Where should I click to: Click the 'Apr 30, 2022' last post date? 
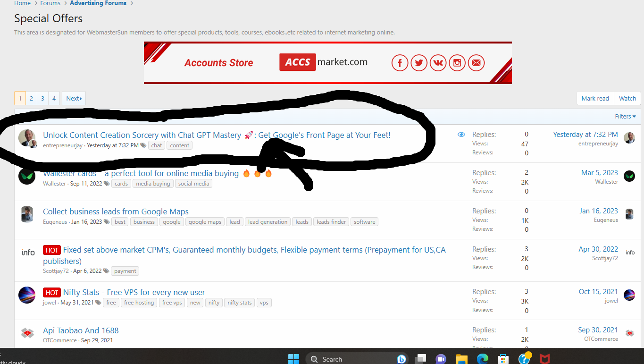(598, 249)
